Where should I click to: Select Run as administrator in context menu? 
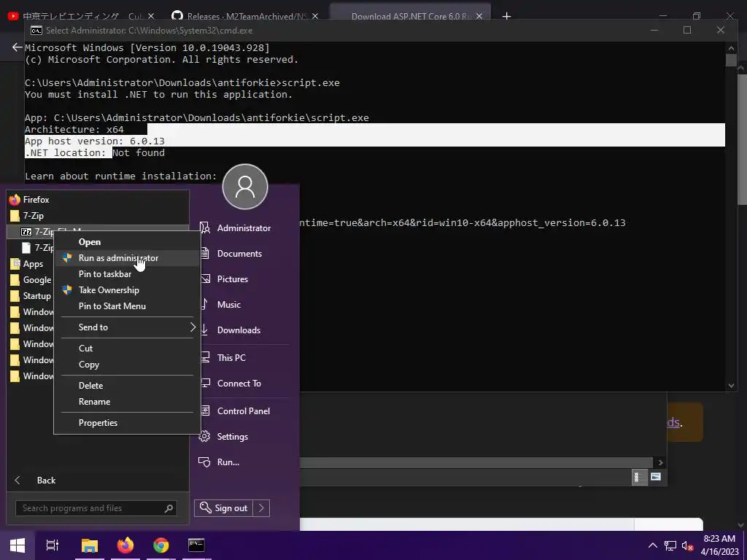click(x=127, y=258)
